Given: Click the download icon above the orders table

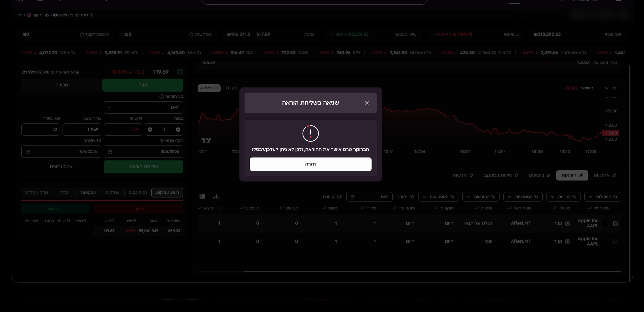Looking at the screenshot, I should pos(216,197).
